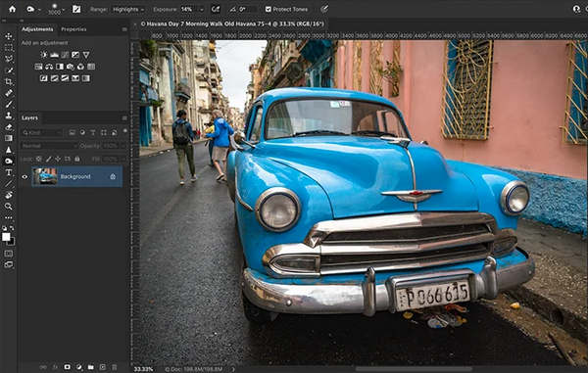Toggle pixel layer filter in Layers
588x373 pixels.
[72, 132]
